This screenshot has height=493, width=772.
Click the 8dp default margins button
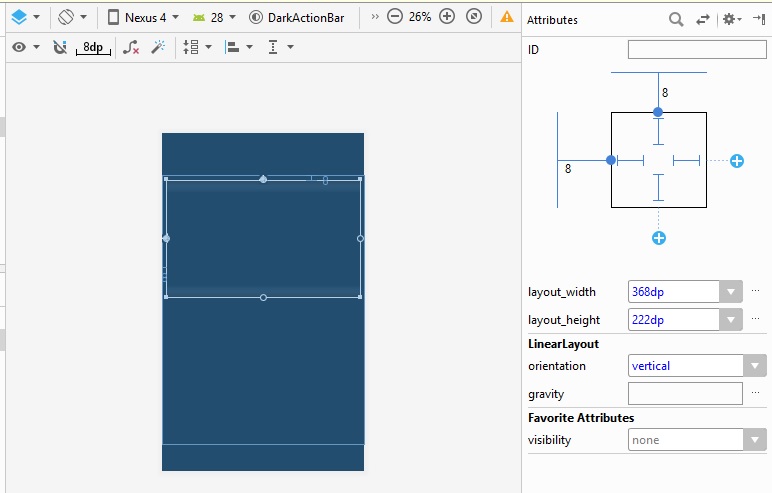point(93,47)
